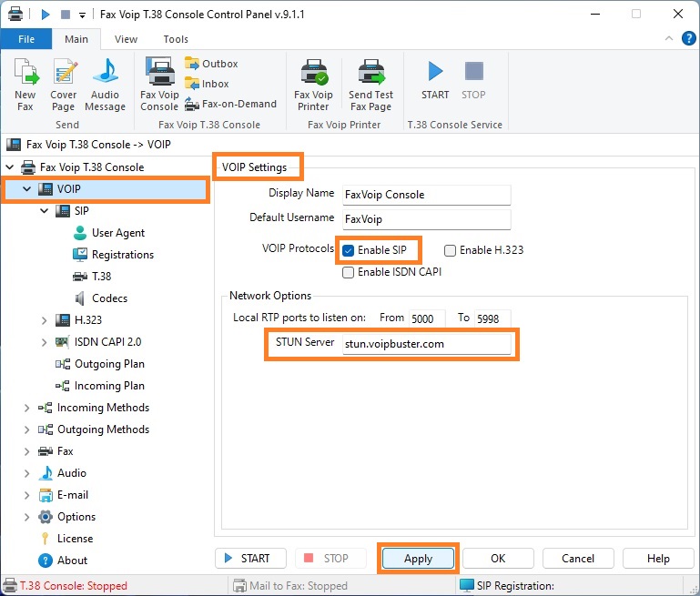Image resolution: width=700 pixels, height=596 pixels.
Task: Open the File menu tab
Action: [x=26, y=39]
